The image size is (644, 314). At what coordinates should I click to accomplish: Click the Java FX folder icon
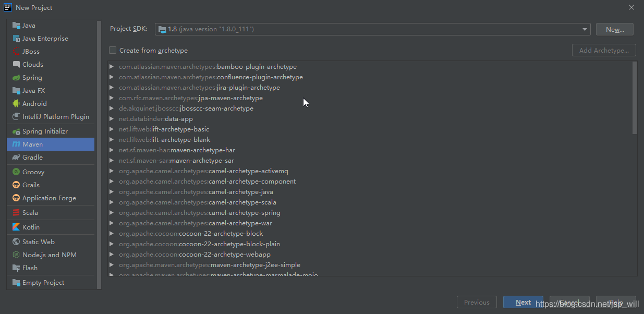[16, 90]
